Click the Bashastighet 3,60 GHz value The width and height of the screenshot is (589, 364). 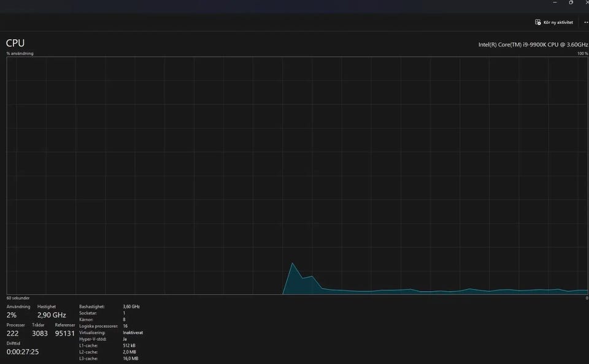click(131, 306)
